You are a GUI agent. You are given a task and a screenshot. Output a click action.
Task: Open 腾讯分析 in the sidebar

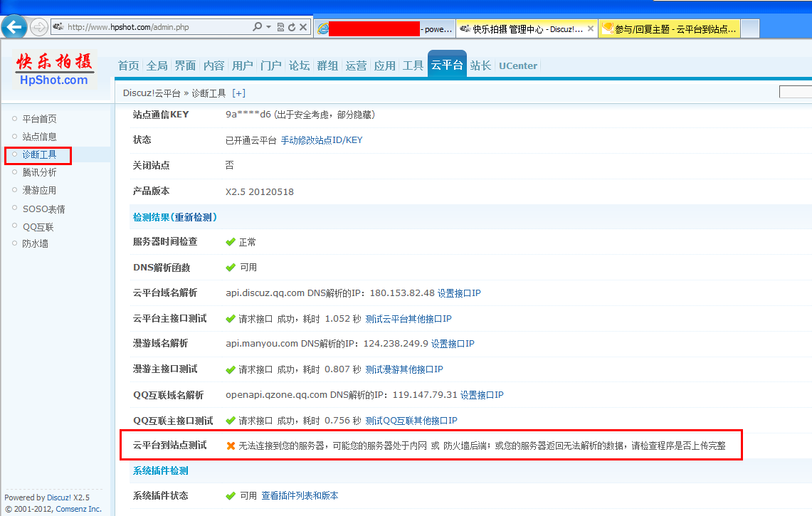click(39, 172)
